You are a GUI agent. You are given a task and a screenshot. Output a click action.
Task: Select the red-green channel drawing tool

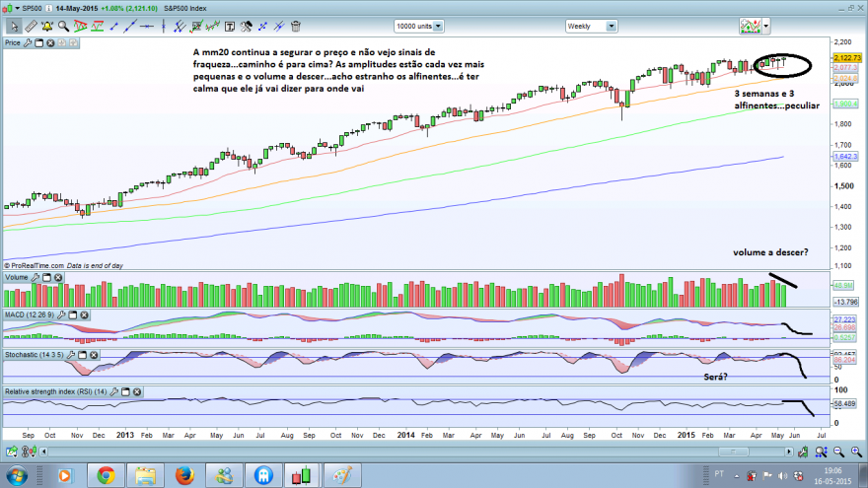[x=98, y=26]
